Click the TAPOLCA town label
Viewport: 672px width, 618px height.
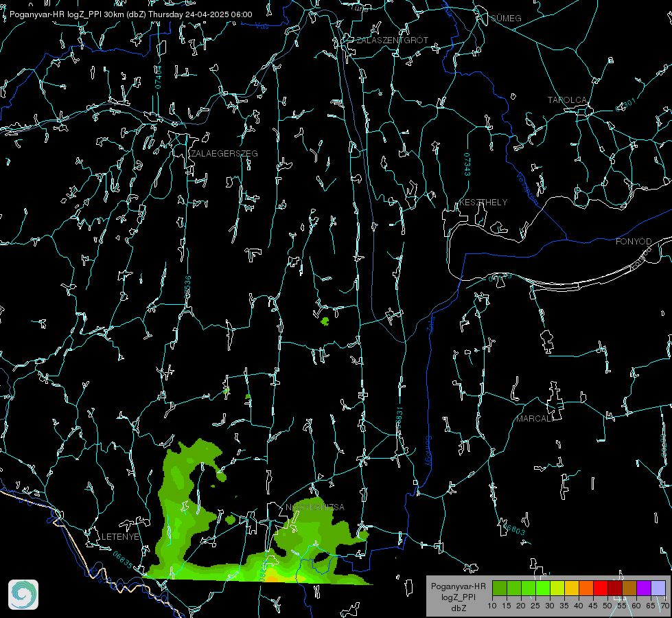(568, 100)
